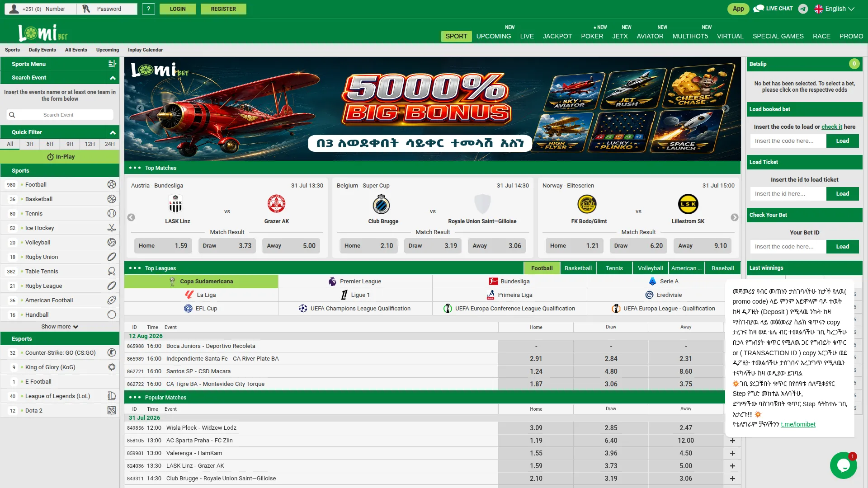Go to previous banner slide arrow
The image size is (868, 488).
140,108
